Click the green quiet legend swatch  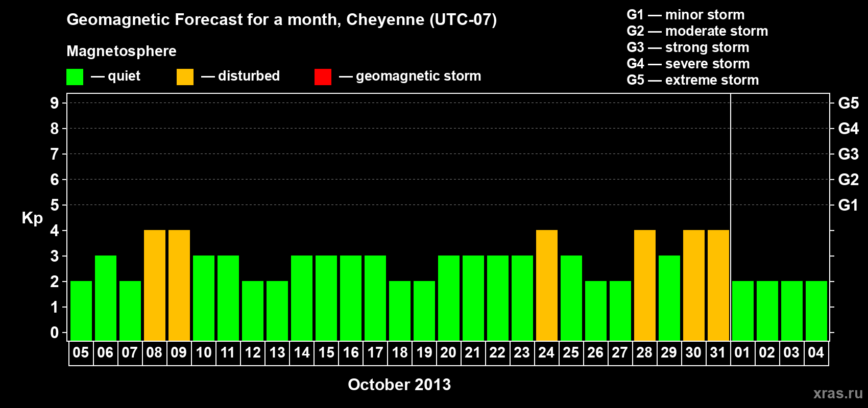click(75, 77)
